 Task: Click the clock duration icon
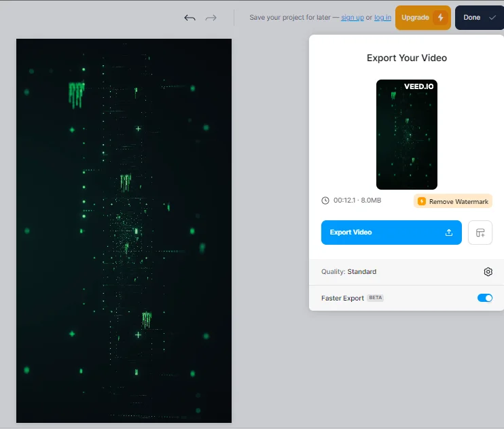(x=325, y=201)
